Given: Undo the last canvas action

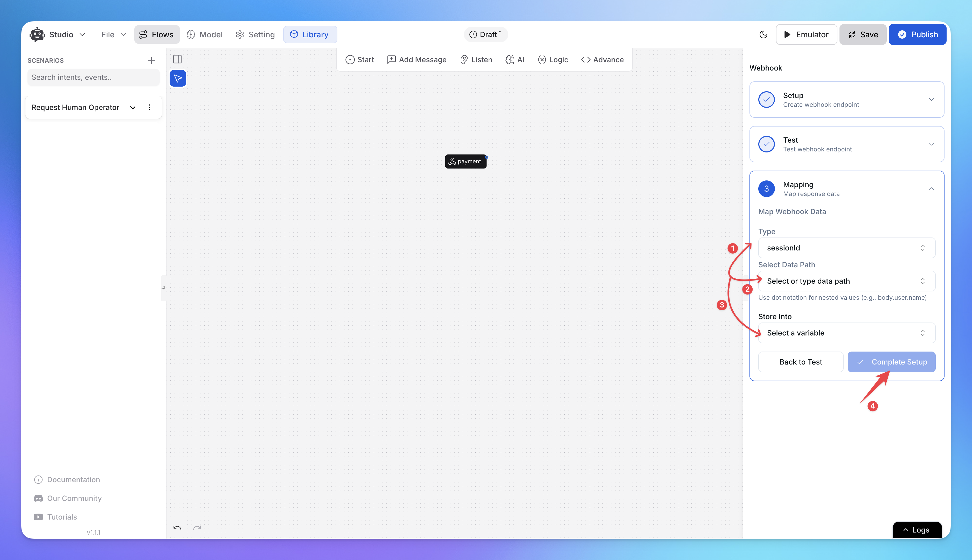Looking at the screenshot, I should pos(177,528).
